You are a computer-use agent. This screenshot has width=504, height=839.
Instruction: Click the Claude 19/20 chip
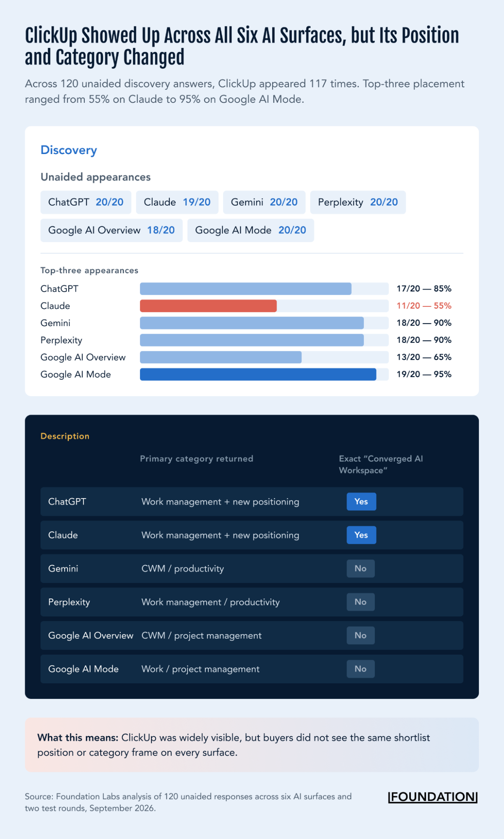(177, 202)
